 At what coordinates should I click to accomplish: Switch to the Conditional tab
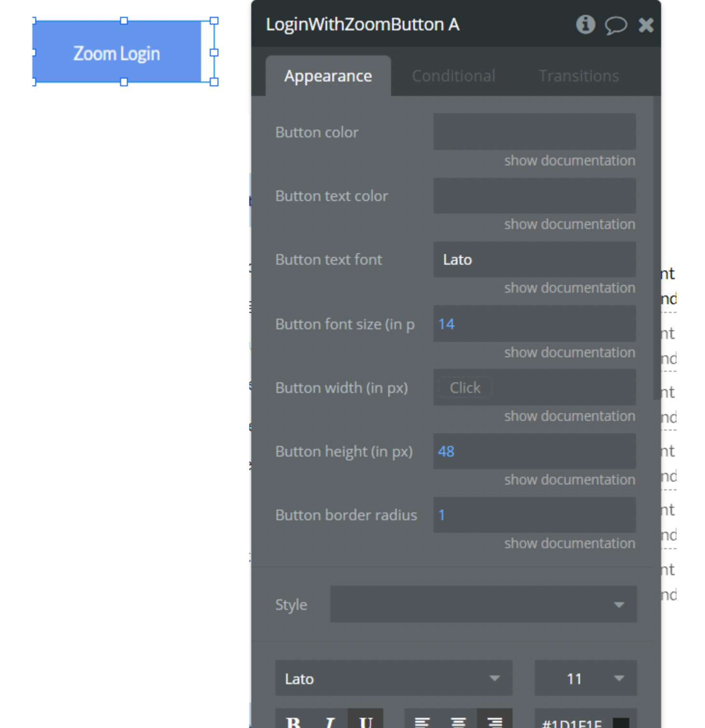coord(453,76)
